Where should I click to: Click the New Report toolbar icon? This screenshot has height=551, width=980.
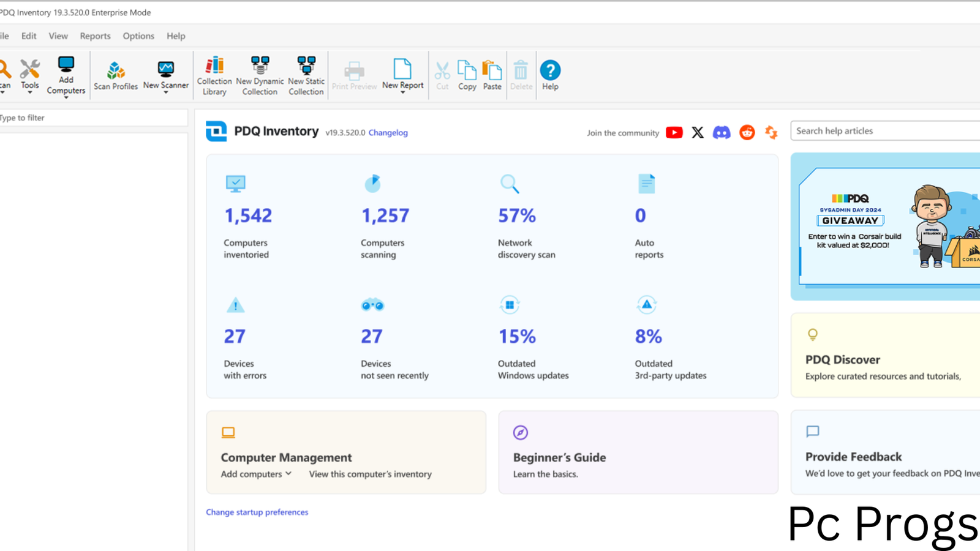(x=402, y=68)
